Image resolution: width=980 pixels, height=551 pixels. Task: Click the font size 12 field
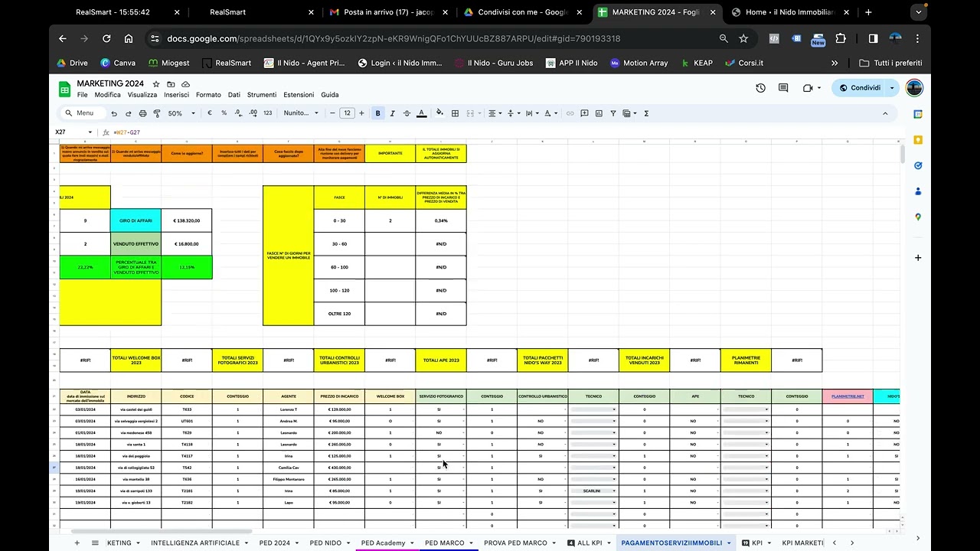347,113
